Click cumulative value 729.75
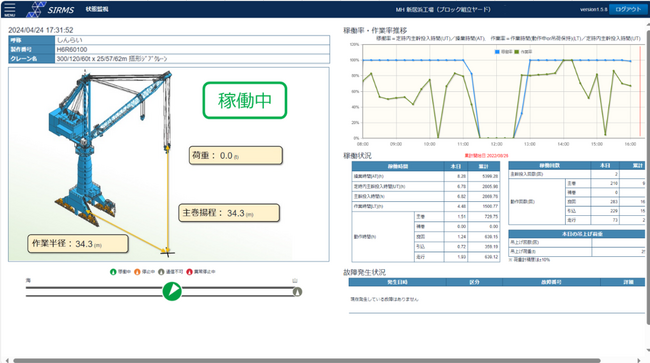 pyautogui.click(x=491, y=216)
